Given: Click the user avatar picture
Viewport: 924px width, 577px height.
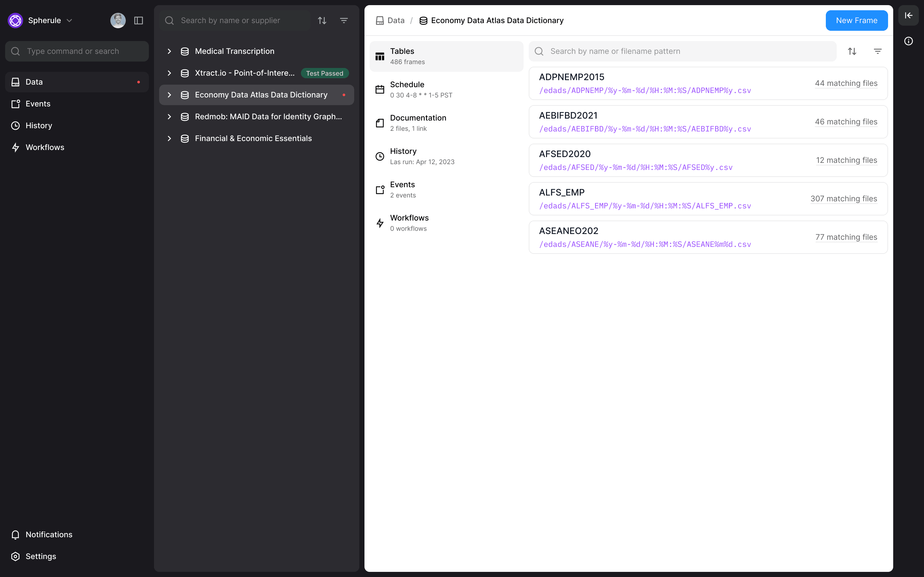Looking at the screenshot, I should tap(118, 21).
